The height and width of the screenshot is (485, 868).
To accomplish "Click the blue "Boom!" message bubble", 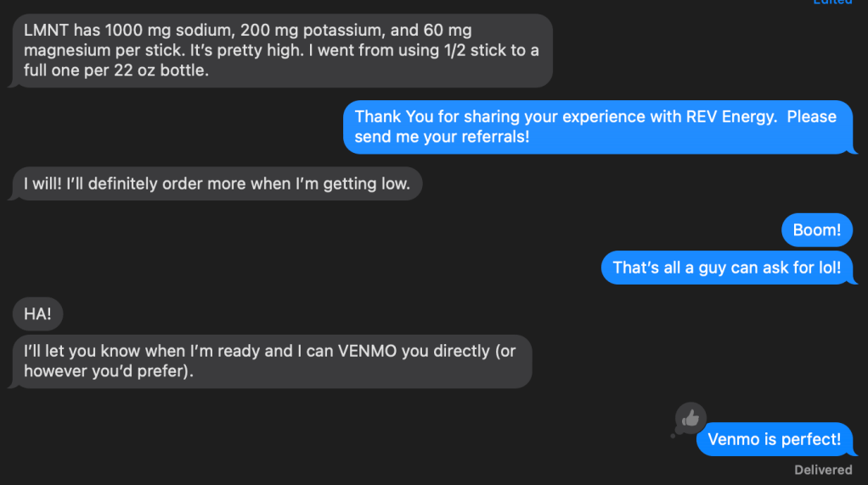I will 816,230.
